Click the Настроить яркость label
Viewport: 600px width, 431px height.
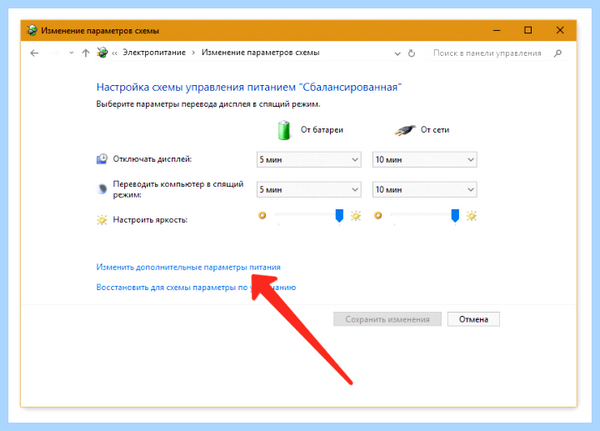click(150, 220)
